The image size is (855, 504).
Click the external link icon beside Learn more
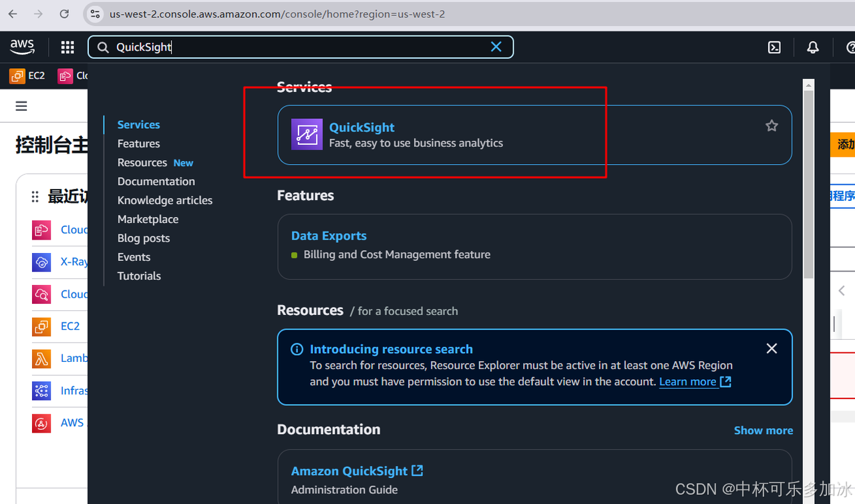[x=725, y=382]
